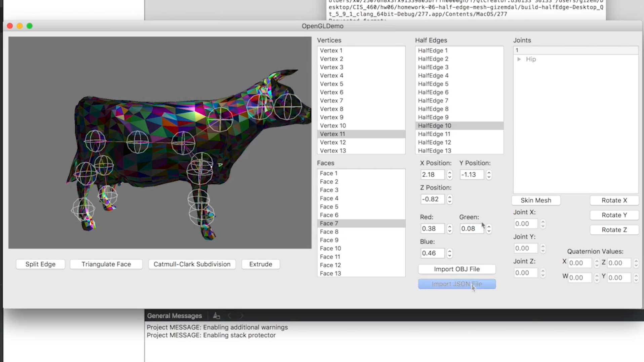Select Vertex 11 in Vertices list
The image size is (644, 362).
click(x=361, y=134)
